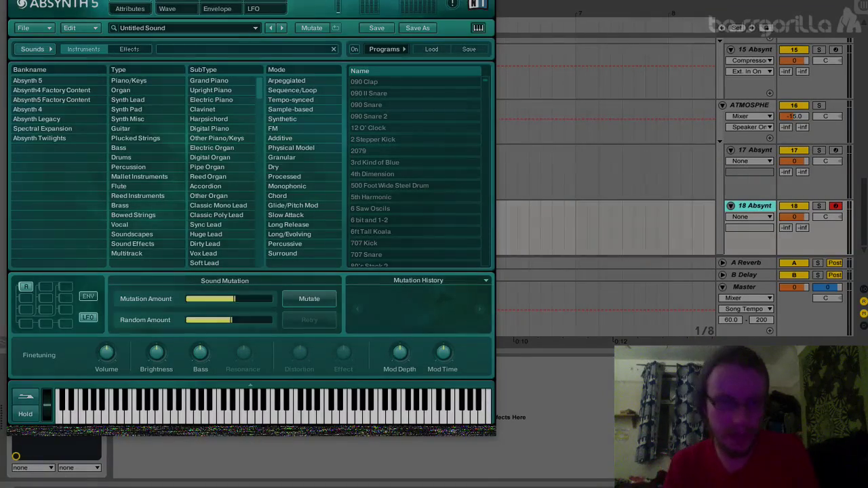Screen dimensions: 868x488
Task: Open the Edit dropdown in Absynth
Action: (x=80, y=28)
